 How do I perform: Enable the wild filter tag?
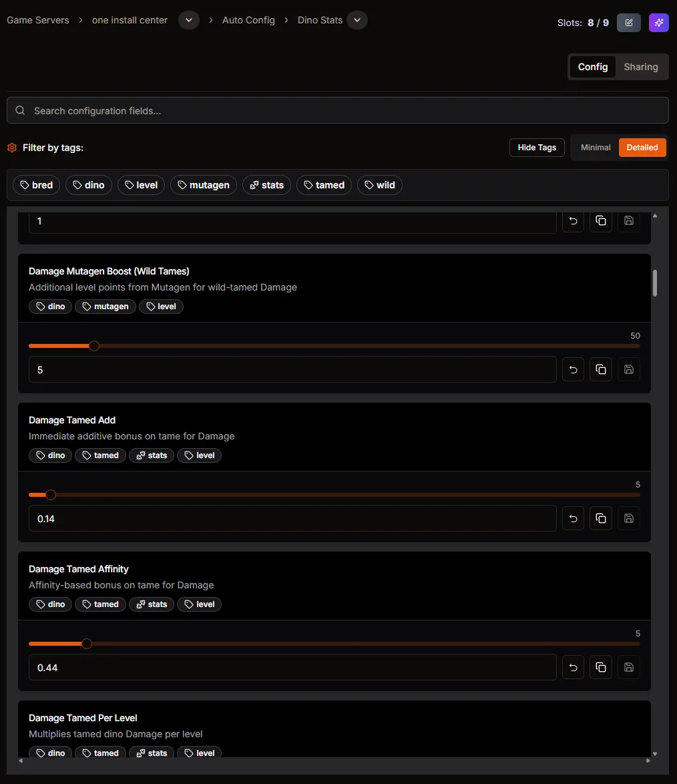(379, 185)
